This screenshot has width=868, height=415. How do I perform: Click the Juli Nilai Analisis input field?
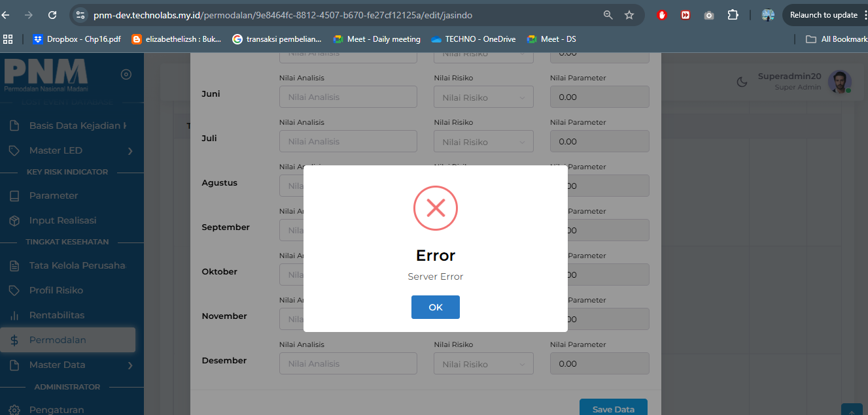pyautogui.click(x=348, y=141)
